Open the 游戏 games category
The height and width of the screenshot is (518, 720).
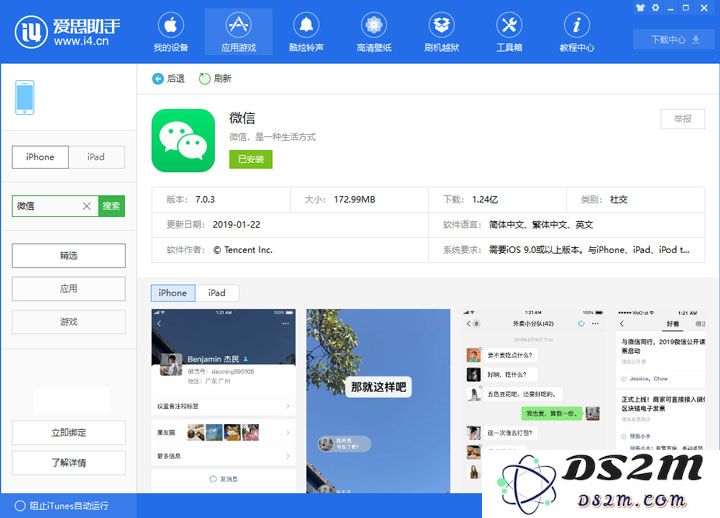(x=68, y=322)
